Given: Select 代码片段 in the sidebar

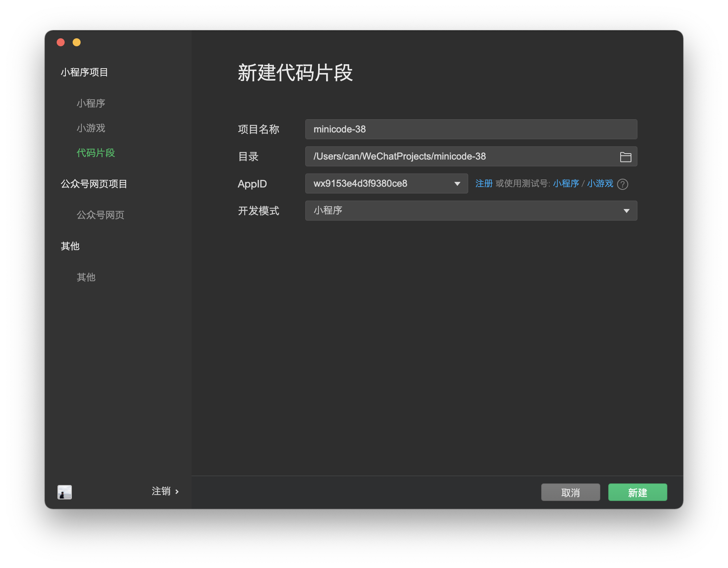Looking at the screenshot, I should (x=96, y=153).
